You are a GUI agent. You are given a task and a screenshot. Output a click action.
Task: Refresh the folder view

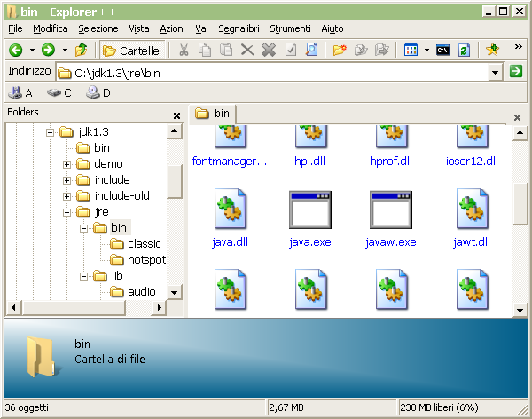[464, 51]
